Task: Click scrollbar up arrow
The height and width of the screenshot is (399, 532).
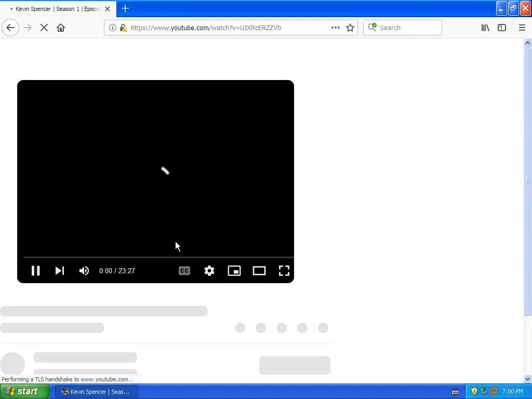Action: pos(527,43)
